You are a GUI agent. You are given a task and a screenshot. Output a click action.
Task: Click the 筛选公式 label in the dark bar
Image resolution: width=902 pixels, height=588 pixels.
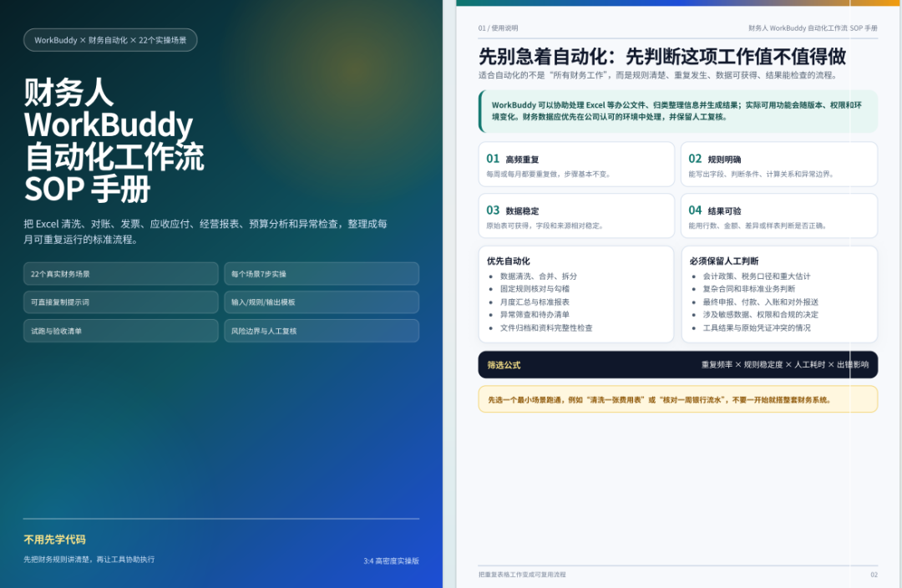504,365
